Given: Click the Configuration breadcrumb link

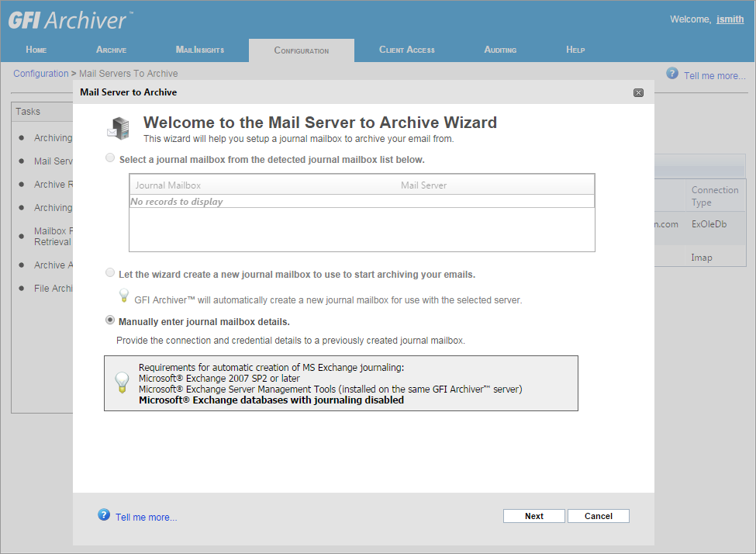Looking at the screenshot, I should (x=40, y=74).
